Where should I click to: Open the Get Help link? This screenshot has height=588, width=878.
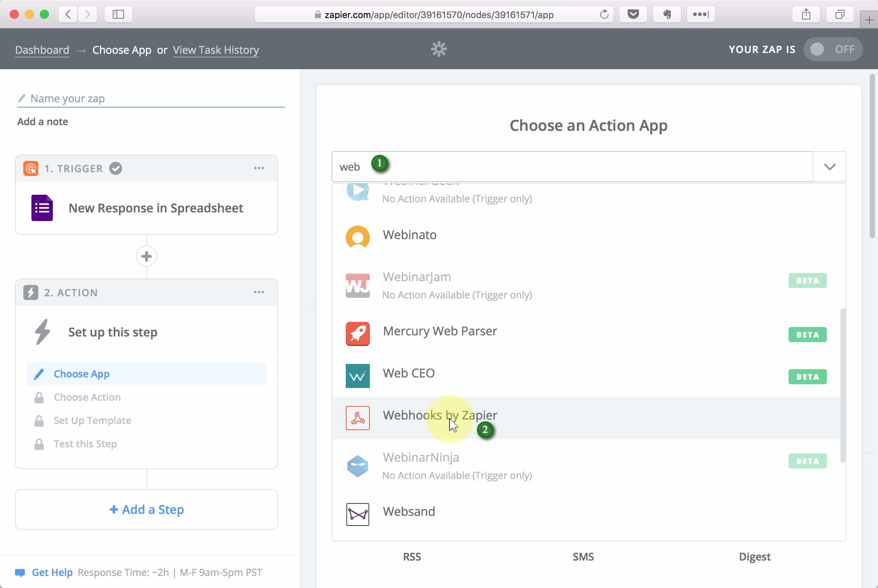(x=52, y=572)
